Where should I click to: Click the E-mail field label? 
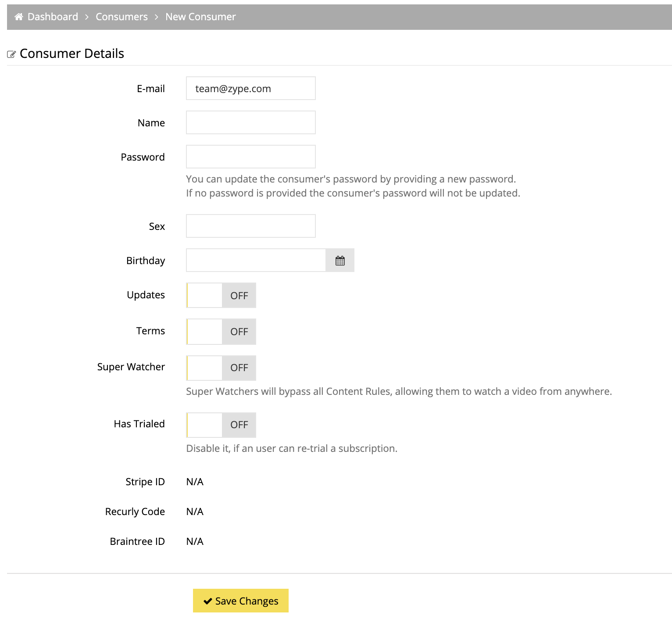click(151, 89)
